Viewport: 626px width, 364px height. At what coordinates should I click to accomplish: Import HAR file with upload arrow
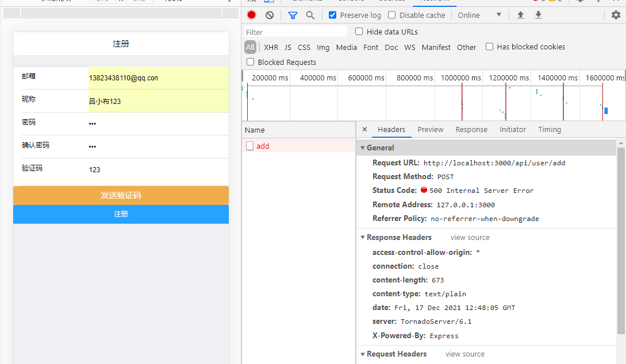tap(521, 15)
